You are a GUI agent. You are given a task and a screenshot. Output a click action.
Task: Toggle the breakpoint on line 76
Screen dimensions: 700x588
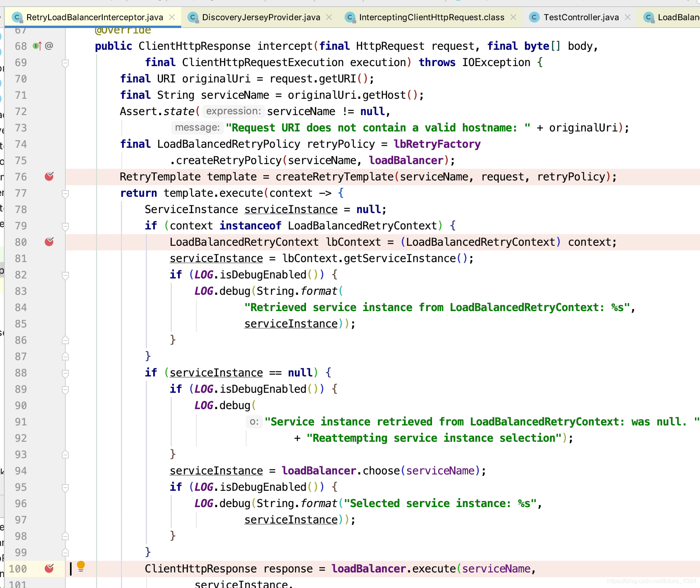[49, 177]
